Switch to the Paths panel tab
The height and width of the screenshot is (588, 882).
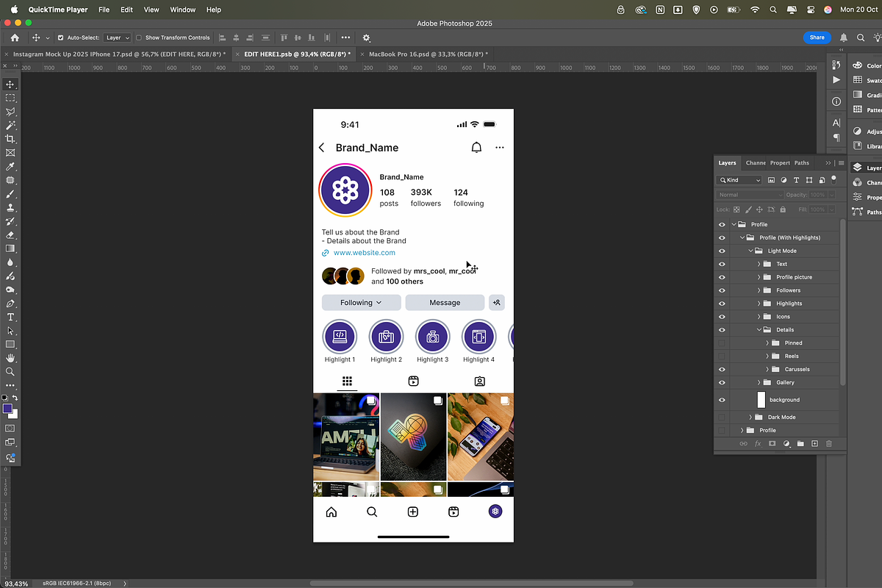point(802,163)
